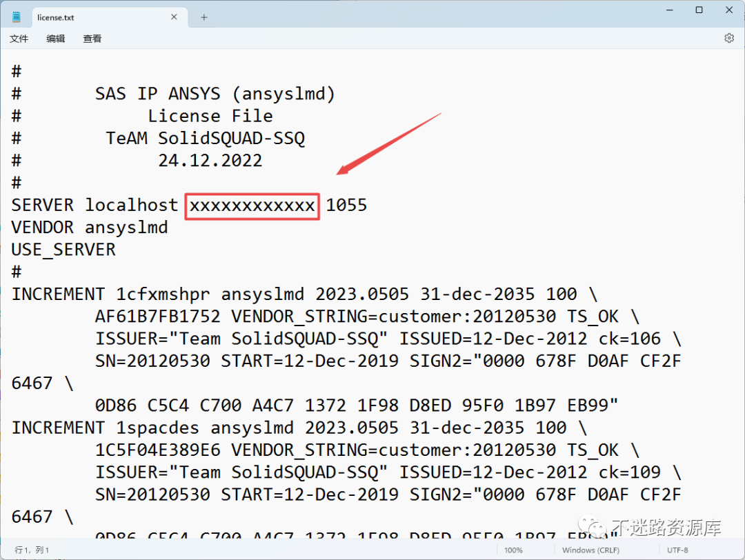This screenshot has width=745, height=560.
Task: Click the date 24.12.2022
Action: point(210,161)
